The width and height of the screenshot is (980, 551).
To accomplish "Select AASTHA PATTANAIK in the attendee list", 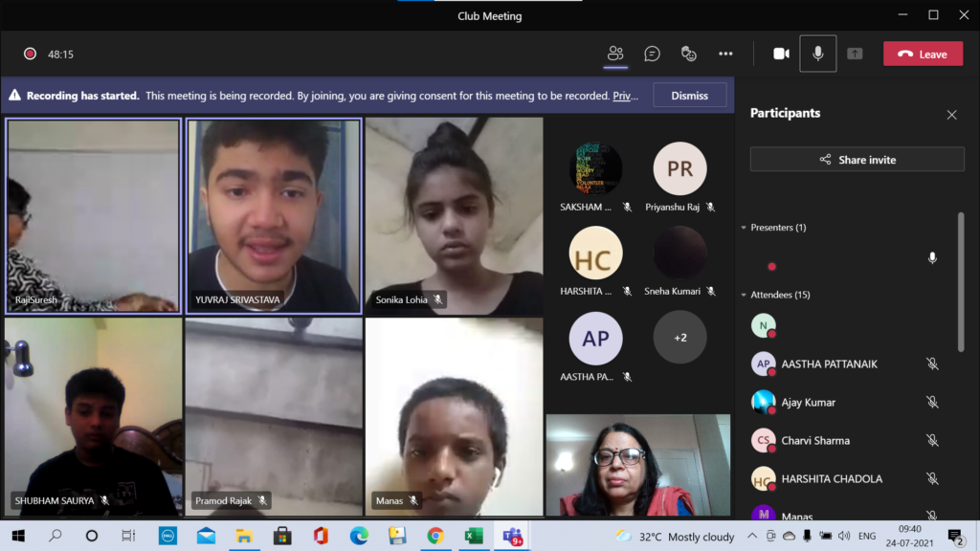I will point(847,364).
